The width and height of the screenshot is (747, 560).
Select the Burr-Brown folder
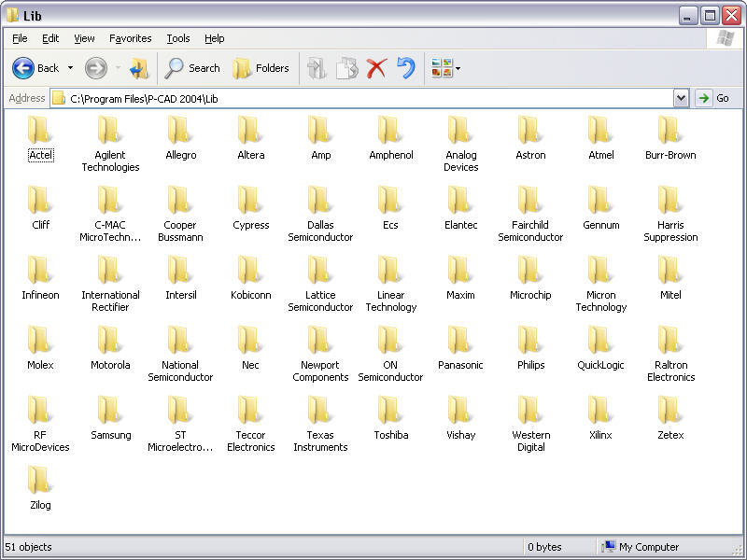(670, 138)
